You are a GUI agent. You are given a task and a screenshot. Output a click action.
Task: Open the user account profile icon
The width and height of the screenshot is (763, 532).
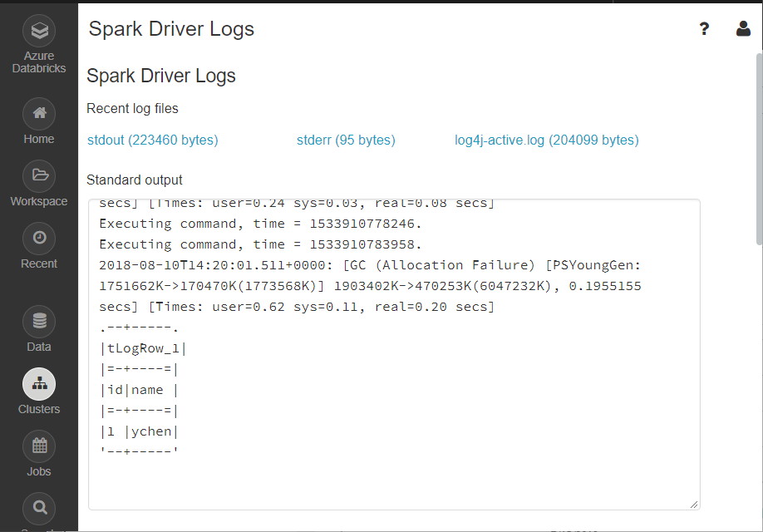coord(743,29)
